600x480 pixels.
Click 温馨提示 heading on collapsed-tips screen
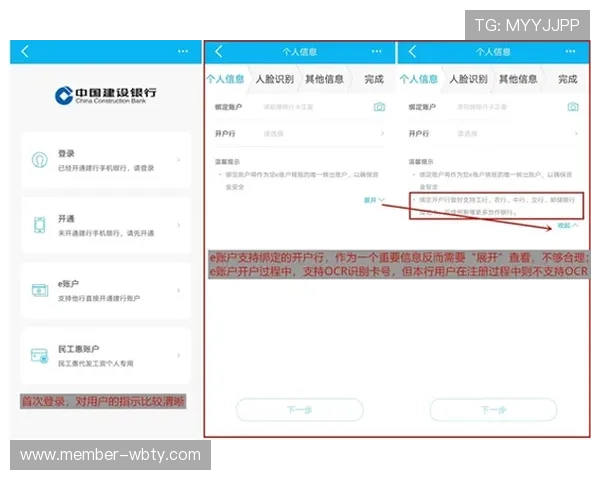pos(227,162)
